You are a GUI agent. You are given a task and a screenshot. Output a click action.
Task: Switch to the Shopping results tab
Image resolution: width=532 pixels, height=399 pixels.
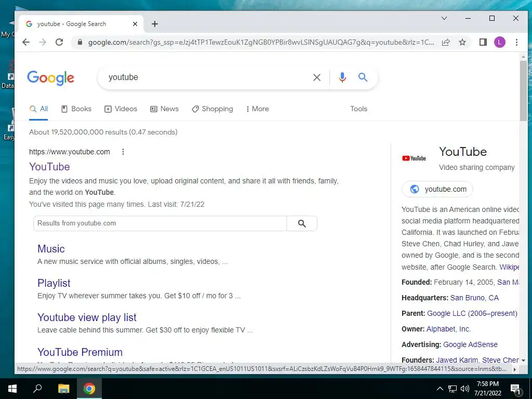[x=212, y=109]
